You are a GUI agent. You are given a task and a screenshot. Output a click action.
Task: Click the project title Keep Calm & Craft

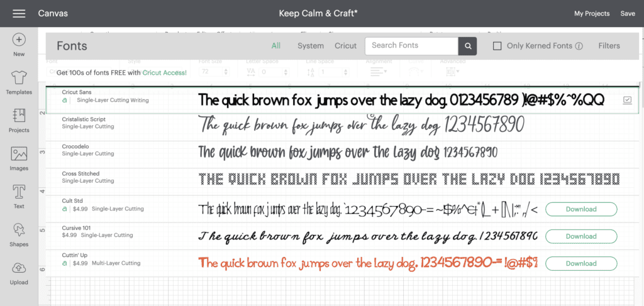(x=318, y=14)
